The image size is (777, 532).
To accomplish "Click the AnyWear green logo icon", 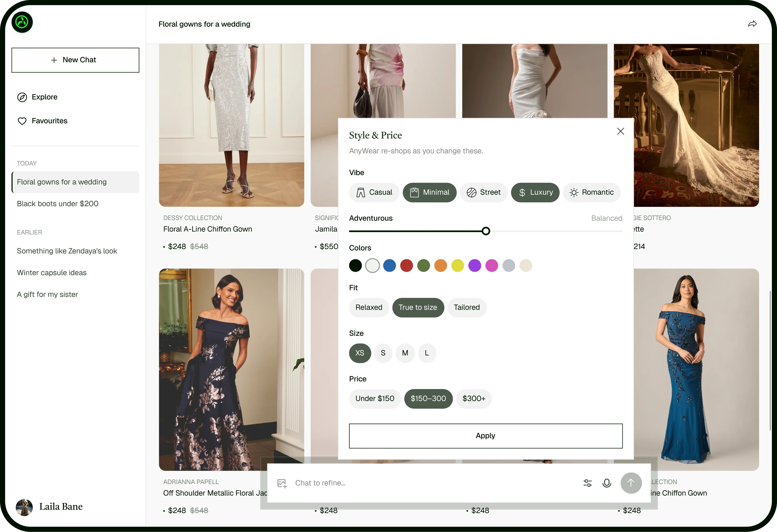I will (x=22, y=22).
